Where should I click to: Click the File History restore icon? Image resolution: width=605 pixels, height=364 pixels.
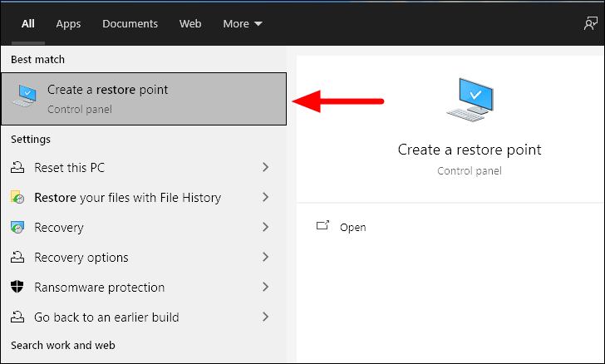(17, 197)
